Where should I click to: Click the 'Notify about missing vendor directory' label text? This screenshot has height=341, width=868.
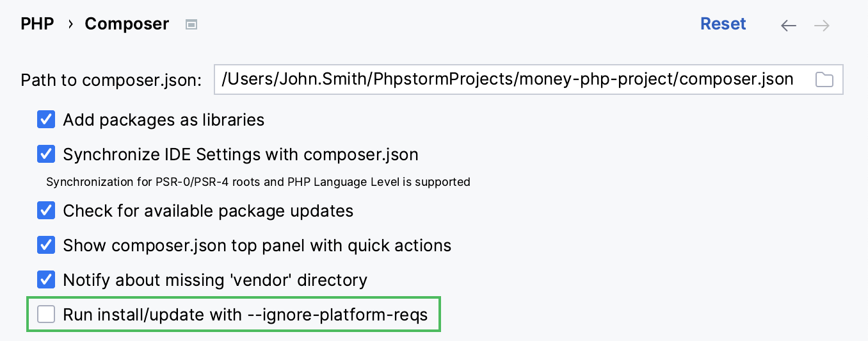(215, 280)
